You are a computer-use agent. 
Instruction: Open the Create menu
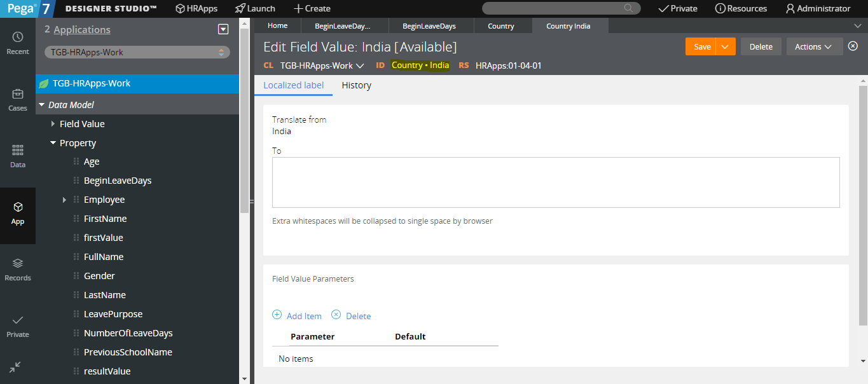[312, 8]
